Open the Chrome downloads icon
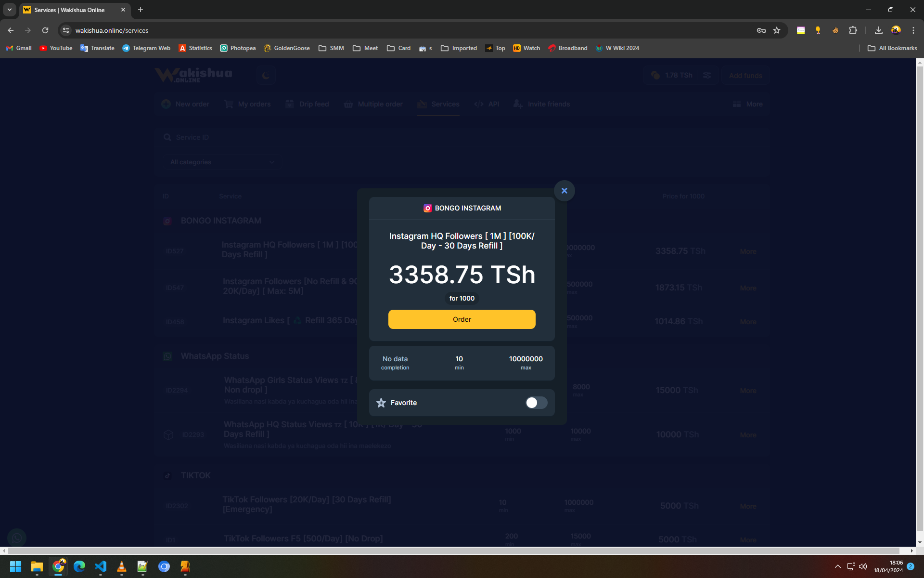The height and width of the screenshot is (578, 924). coord(878,30)
